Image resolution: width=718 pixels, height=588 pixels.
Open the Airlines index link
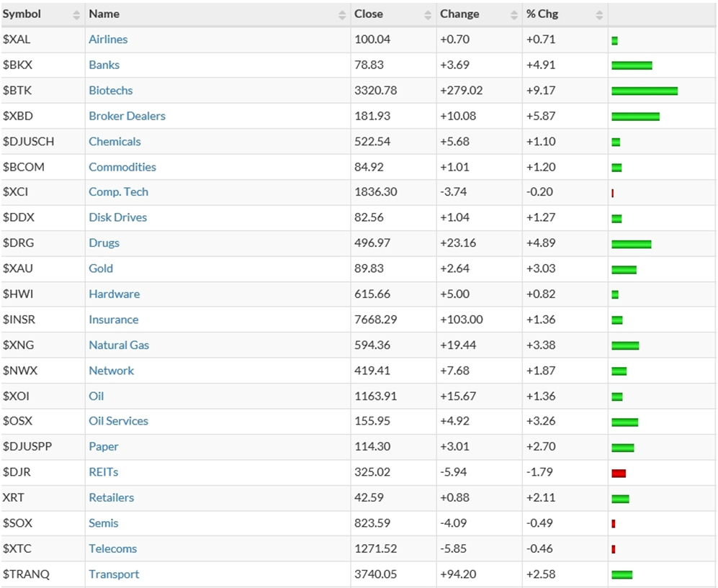pyautogui.click(x=108, y=40)
